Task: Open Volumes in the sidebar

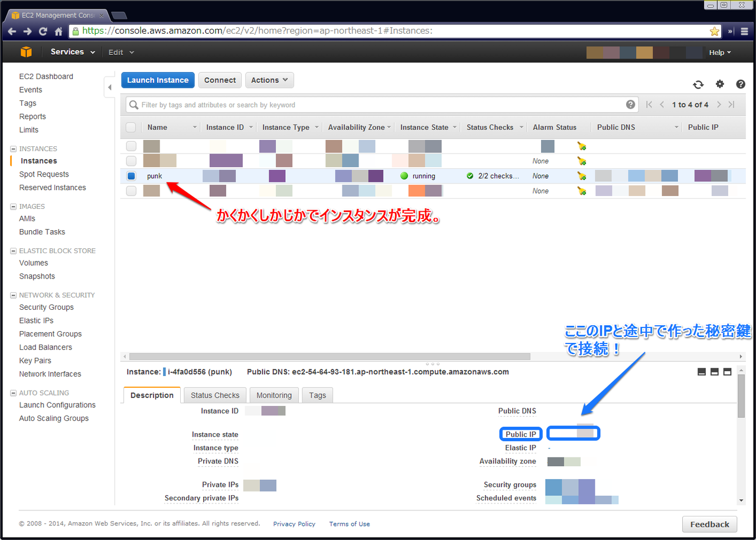Action: click(33, 263)
